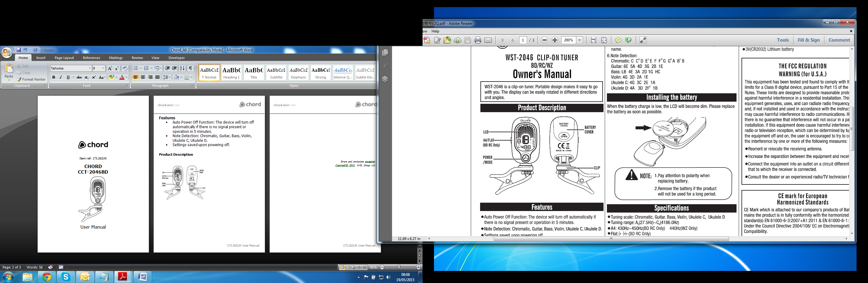Open the References ribbon tab
Screen dimensions: 868x283
(x=92, y=58)
